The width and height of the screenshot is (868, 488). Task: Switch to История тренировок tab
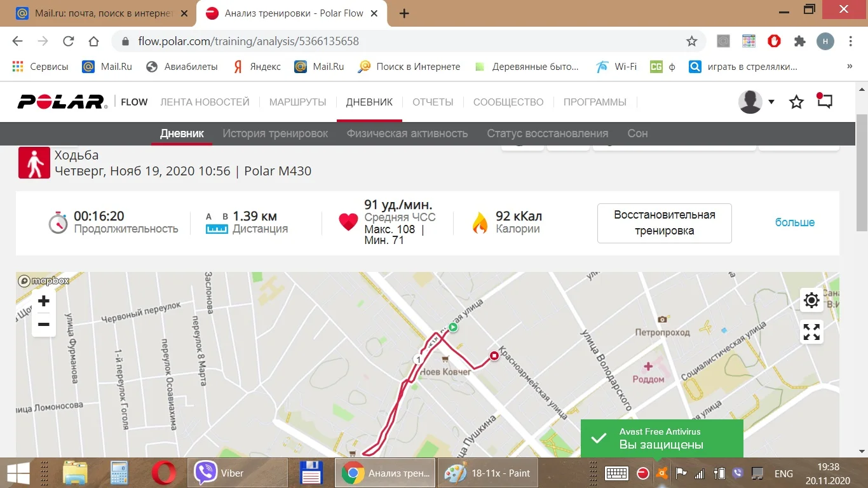click(275, 133)
